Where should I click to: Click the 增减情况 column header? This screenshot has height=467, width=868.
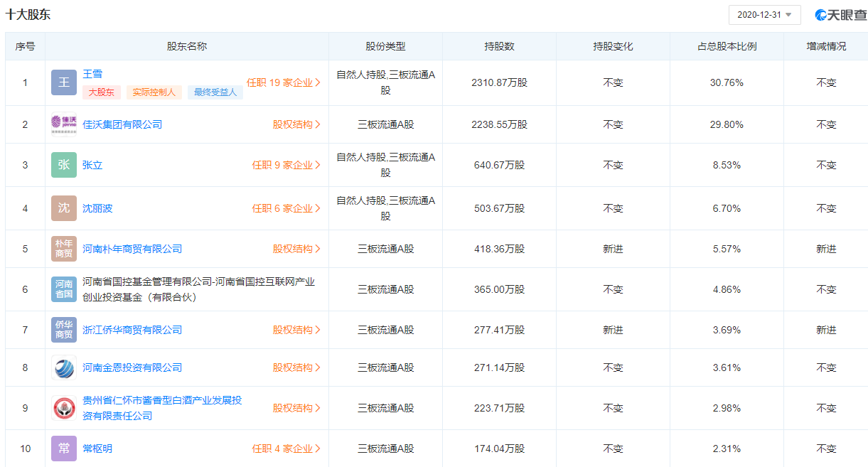point(826,46)
